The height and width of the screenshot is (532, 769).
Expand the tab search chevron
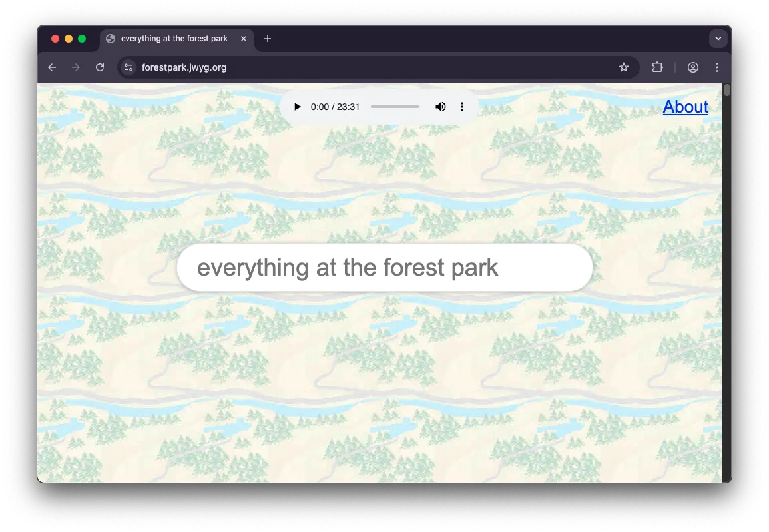(x=718, y=39)
